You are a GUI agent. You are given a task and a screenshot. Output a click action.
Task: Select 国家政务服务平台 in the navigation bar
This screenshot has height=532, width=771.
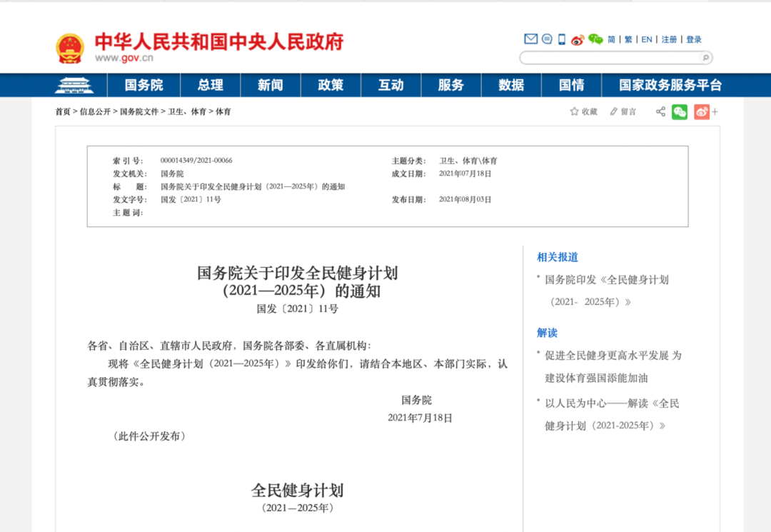(670, 85)
